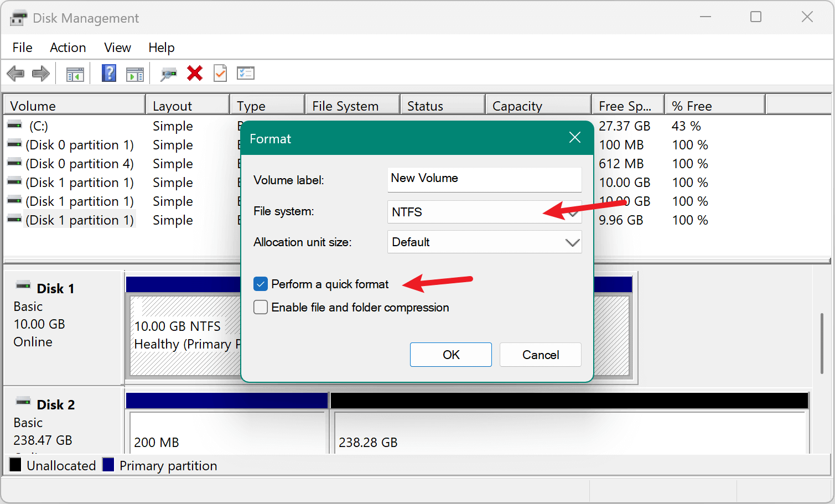
Task: Click the Refresh magnifier toolbar icon
Action: click(x=169, y=73)
